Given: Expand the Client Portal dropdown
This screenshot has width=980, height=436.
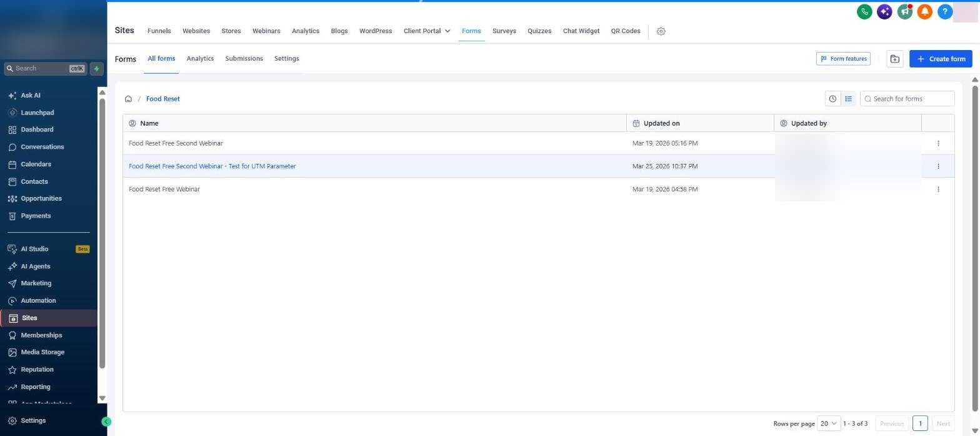Looking at the screenshot, I should (427, 31).
